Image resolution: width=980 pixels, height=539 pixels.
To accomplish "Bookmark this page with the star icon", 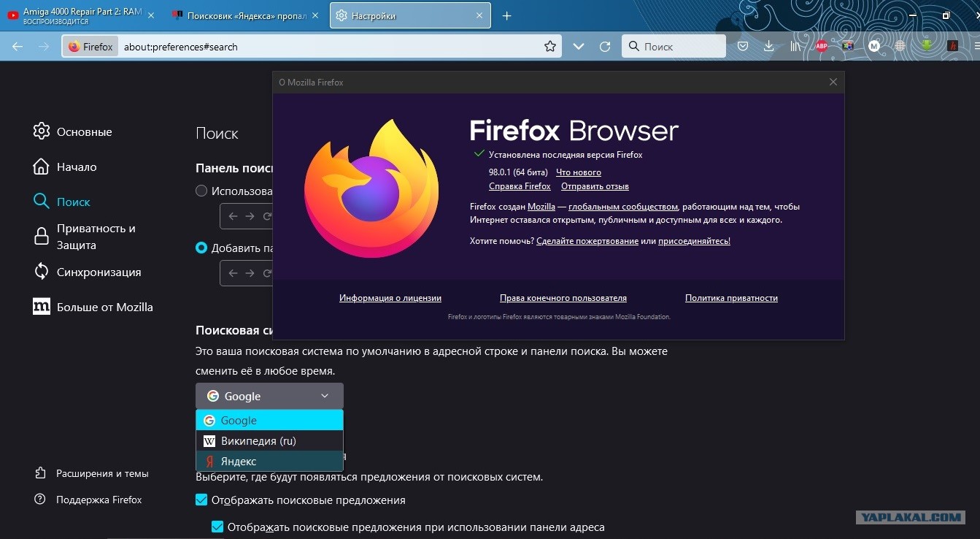I will coord(550,46).
